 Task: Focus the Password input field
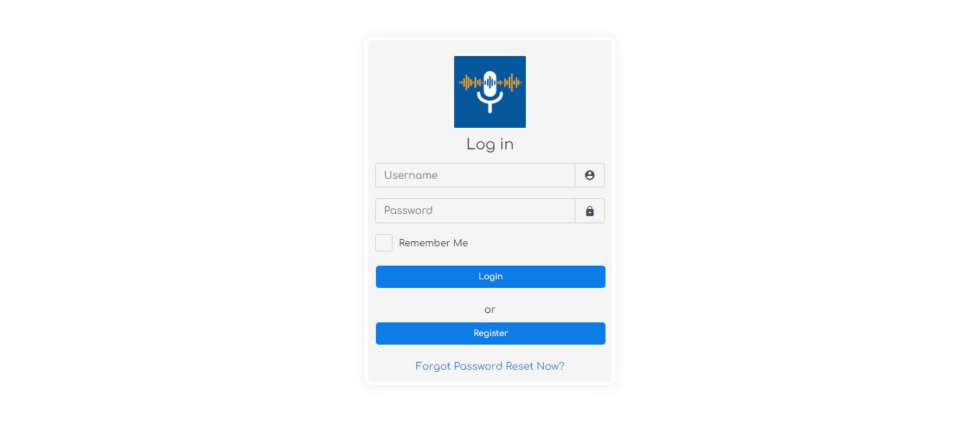(475, 211)
